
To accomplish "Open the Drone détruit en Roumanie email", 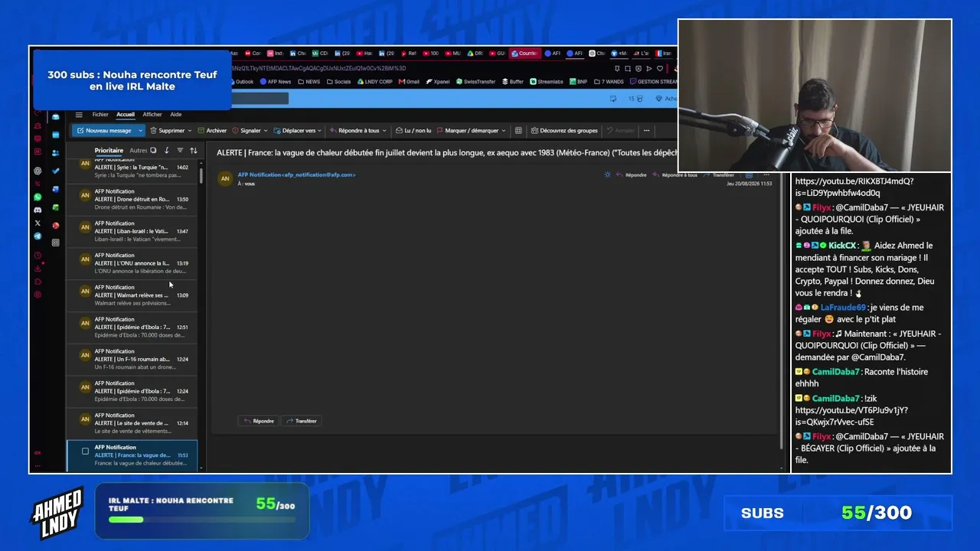I will click(132, 199).
